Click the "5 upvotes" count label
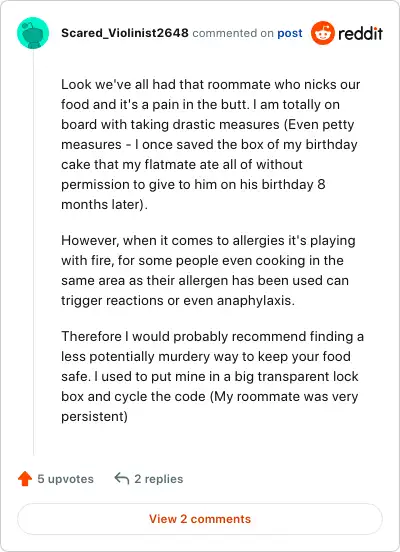 tap(65, 479)
